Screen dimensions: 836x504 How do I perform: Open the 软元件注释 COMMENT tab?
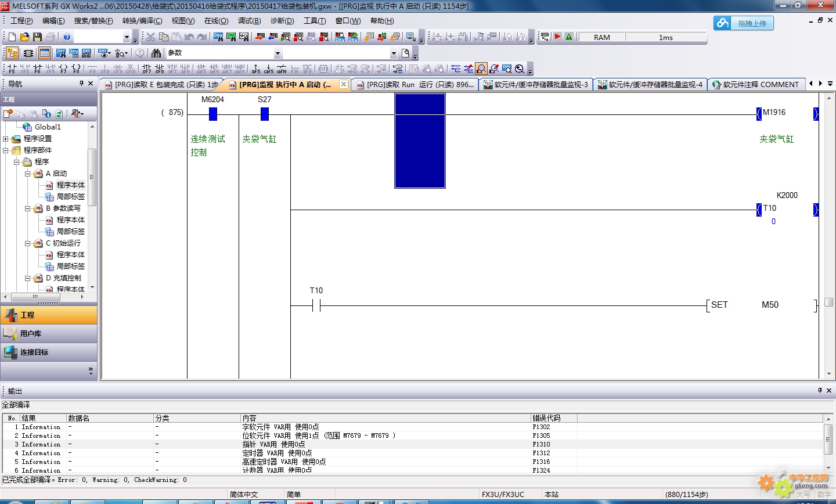coord(756,85)
